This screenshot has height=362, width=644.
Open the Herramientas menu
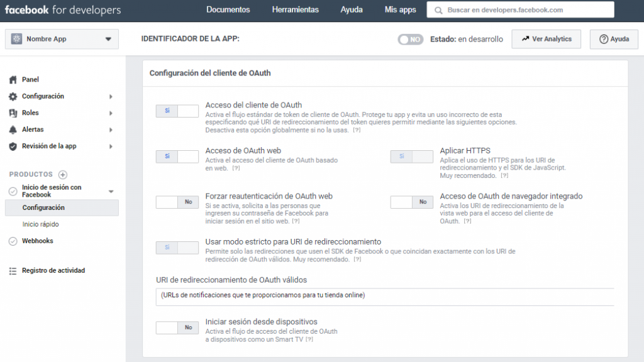(295, 9)
